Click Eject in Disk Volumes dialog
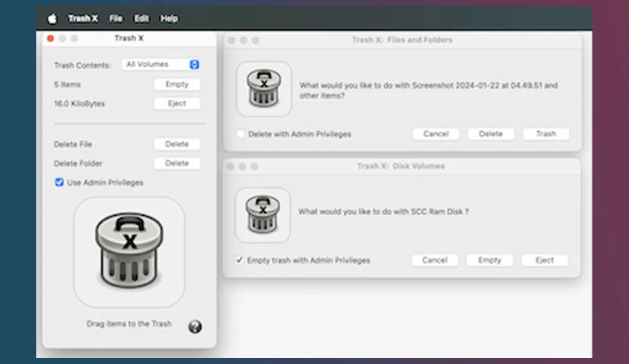The image size is (629, 364). tap(545, 260)
